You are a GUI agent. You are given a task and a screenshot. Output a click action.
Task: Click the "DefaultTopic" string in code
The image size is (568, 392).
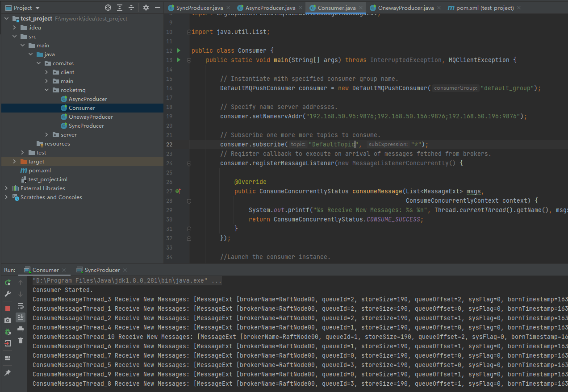pyautogui.click(x=334, y=144)
